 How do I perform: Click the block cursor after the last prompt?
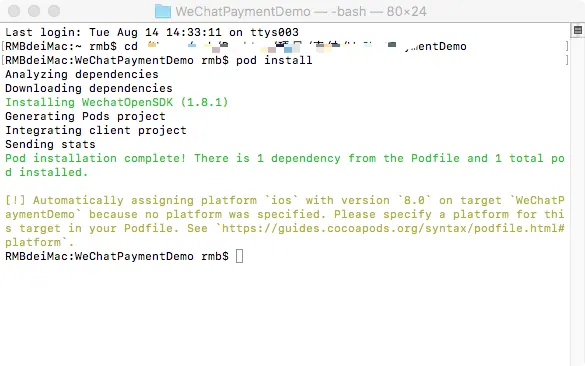(x=240, y=256)
